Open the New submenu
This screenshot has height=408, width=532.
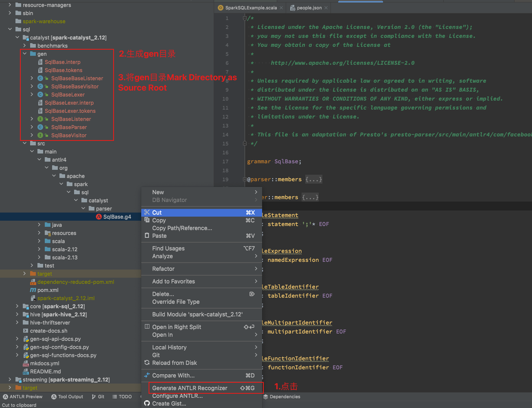tap(201, 192)
